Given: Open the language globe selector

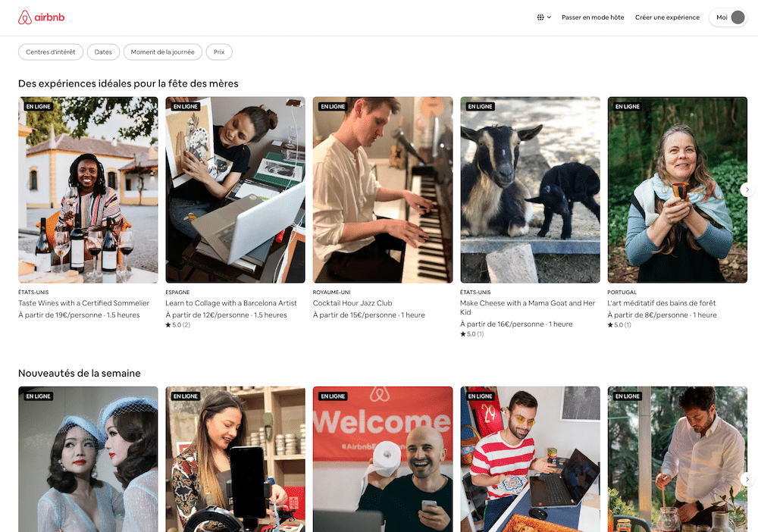Looking at the screenshot, I should (x=543, y=17).
